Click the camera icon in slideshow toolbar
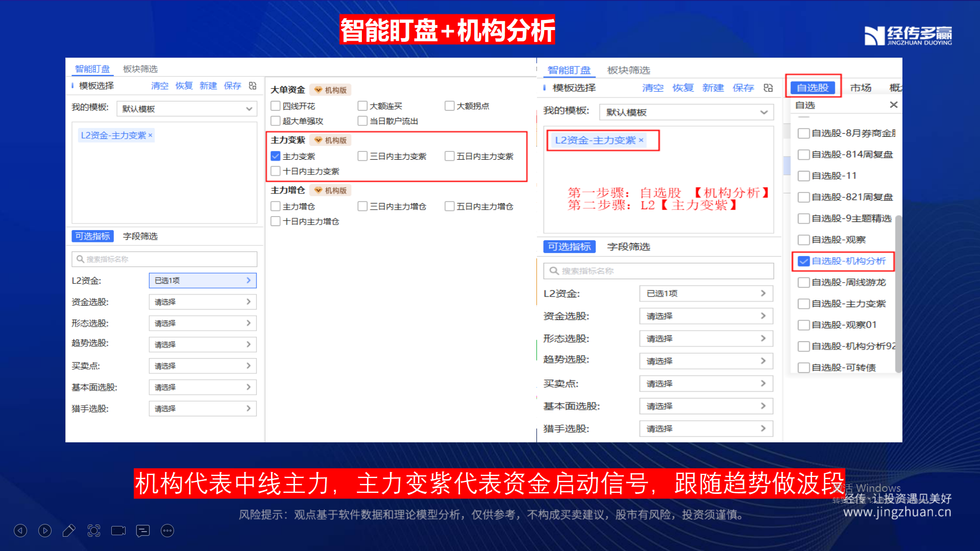This screenshot has height=551, width=980. click(x=118, y=531)
